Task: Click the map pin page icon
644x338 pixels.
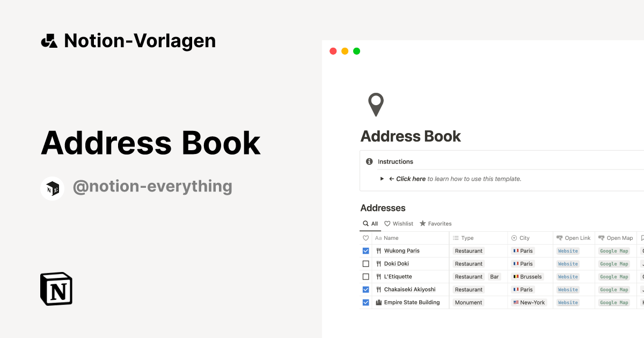Action: 376,104
